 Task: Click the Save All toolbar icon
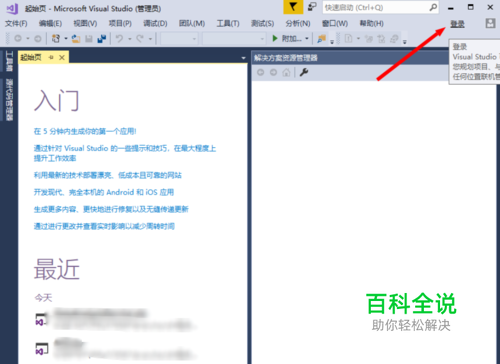(x=102, y=39)
